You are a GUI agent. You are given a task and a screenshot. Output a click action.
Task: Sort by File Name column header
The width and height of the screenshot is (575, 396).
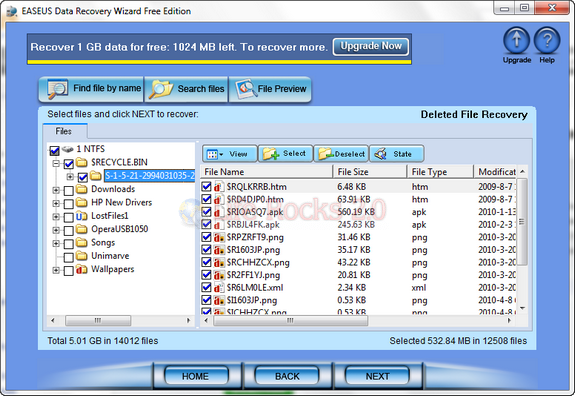[x=267, y=172]
